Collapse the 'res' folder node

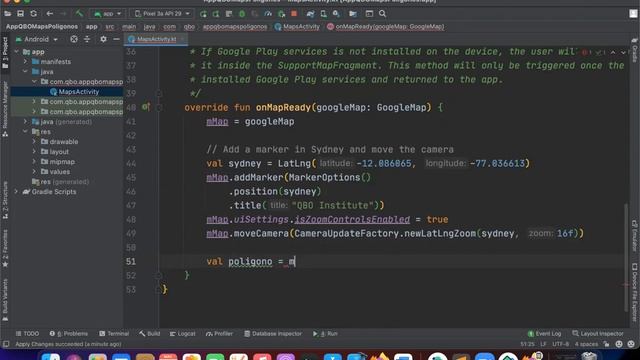[x=26, y=132]
